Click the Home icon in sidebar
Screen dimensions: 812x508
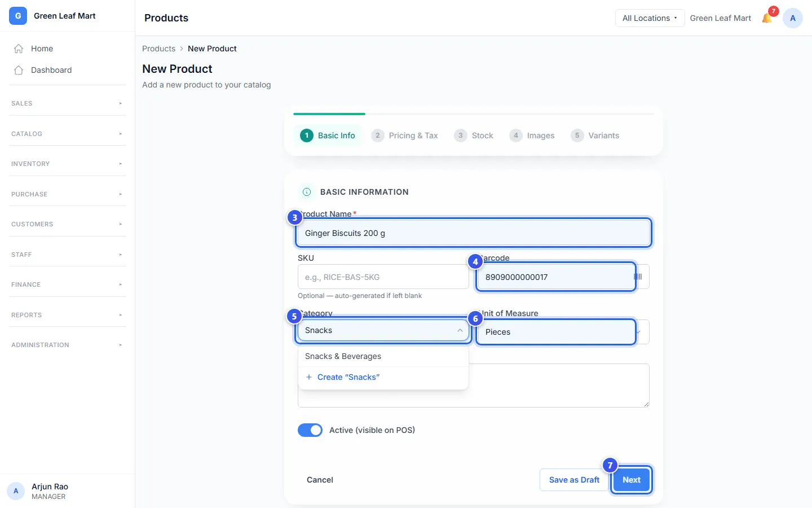coord(19,49)
